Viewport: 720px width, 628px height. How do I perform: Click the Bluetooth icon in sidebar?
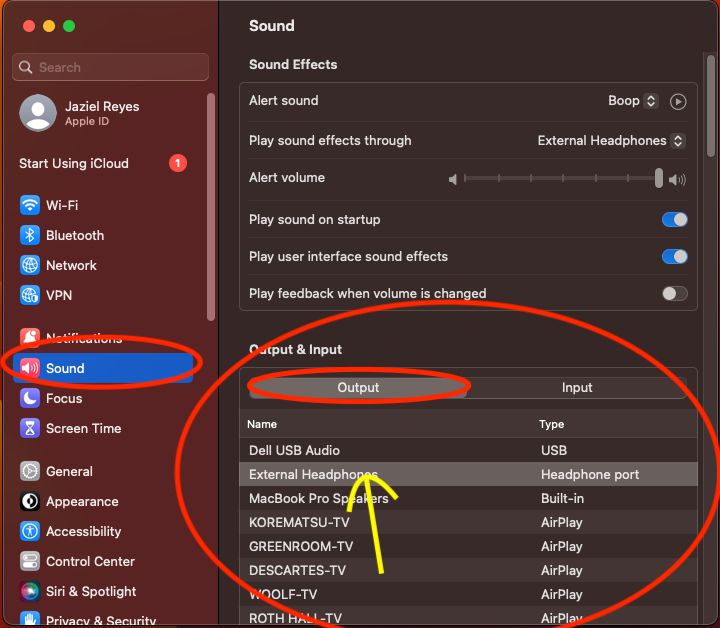pyautogui.click(x=30, y=236)
